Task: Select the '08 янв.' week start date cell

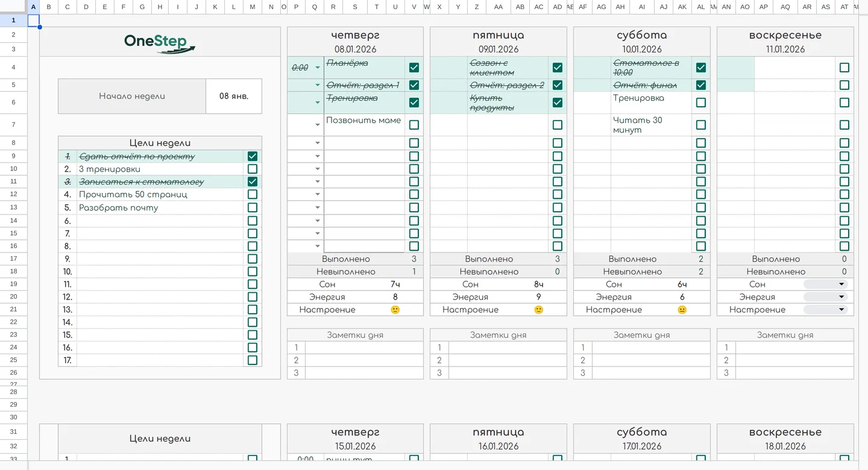Action: click(234, 96)
